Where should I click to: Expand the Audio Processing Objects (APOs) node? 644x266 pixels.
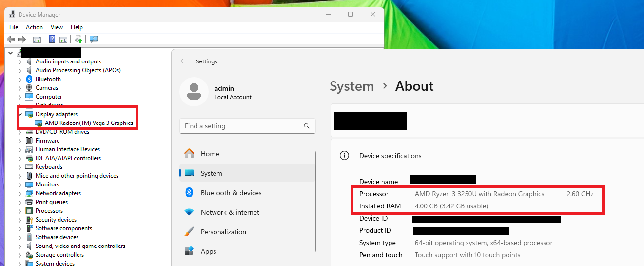pyautogui.click(x=20, y=70)
